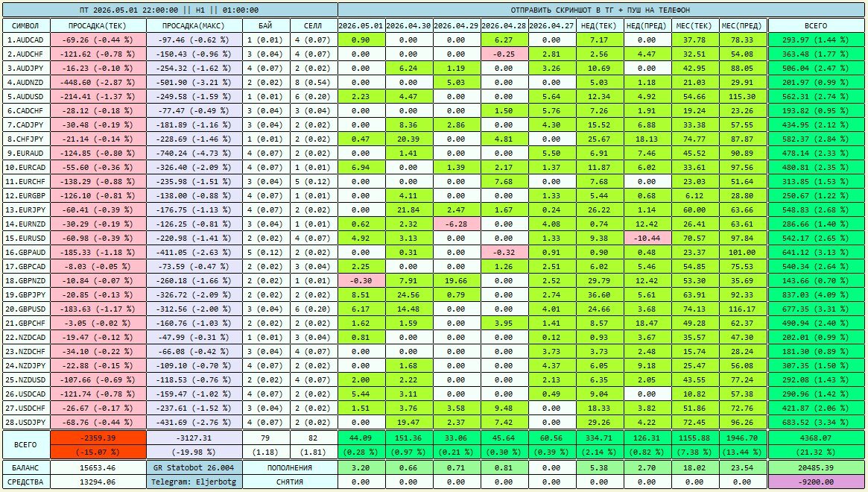
Task: Click the ПТ 2026.05.01 22:00:00 header bar
Action: [169, 10]
